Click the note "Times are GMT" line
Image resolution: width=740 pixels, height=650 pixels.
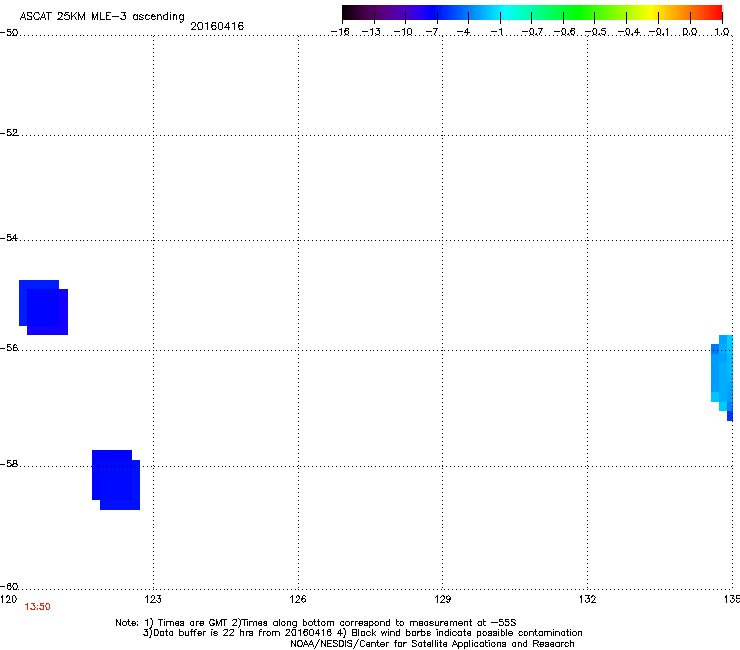tap(316, 623)
